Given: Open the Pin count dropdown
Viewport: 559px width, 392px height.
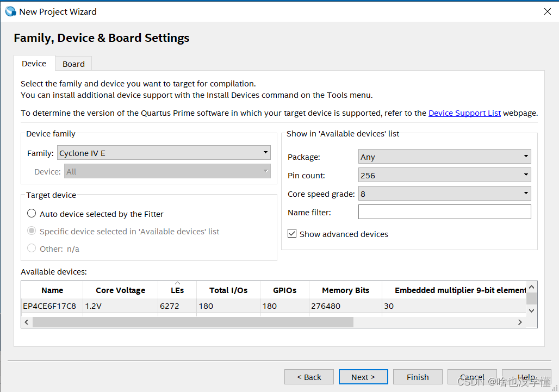Looking at the screenshot, I should coord(444,175).
